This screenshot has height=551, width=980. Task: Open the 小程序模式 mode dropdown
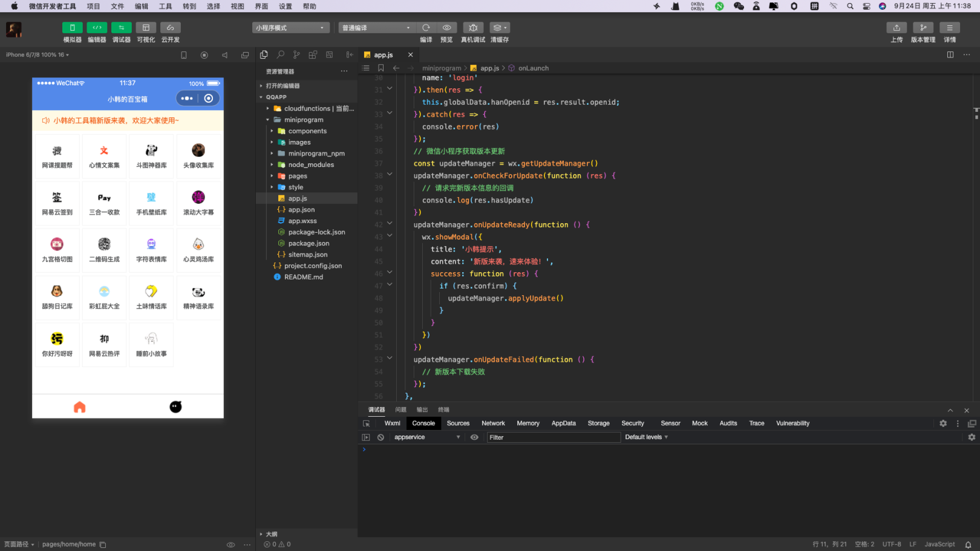click(291, 28)
